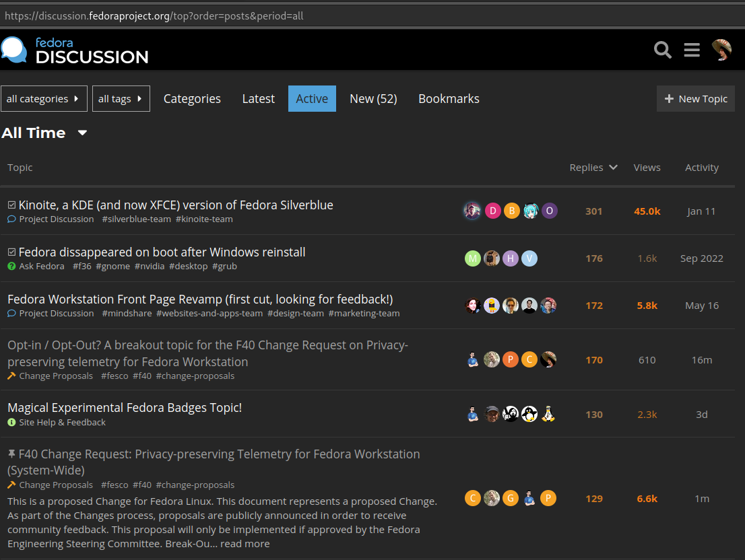Image resolution: width=745 pixels, height=560 pixels.
Task: Open the New (52) tab
Action: (x=373, y=99)
